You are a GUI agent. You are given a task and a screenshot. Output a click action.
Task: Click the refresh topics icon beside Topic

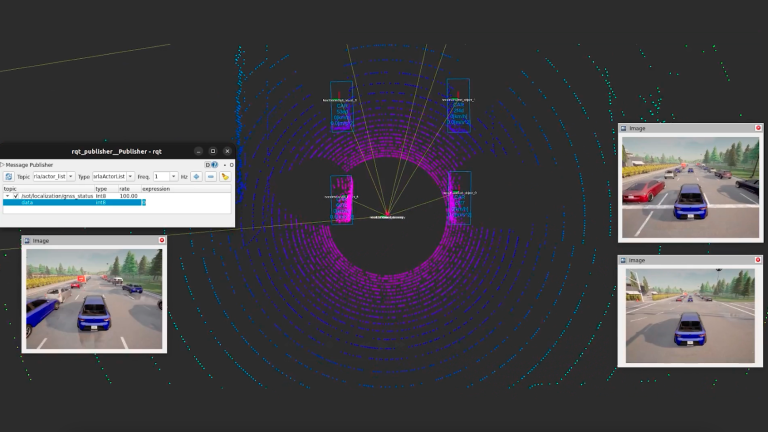tap(9, 176)
